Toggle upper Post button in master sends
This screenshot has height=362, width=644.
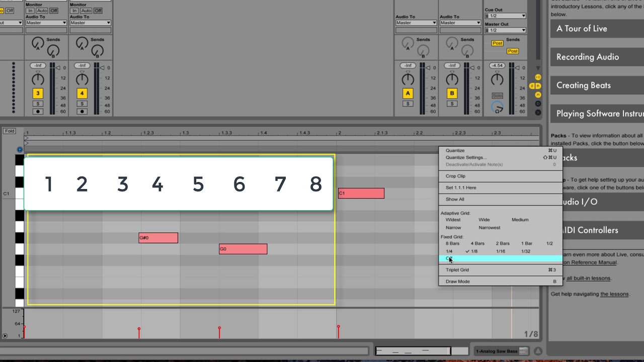point(498,43)
